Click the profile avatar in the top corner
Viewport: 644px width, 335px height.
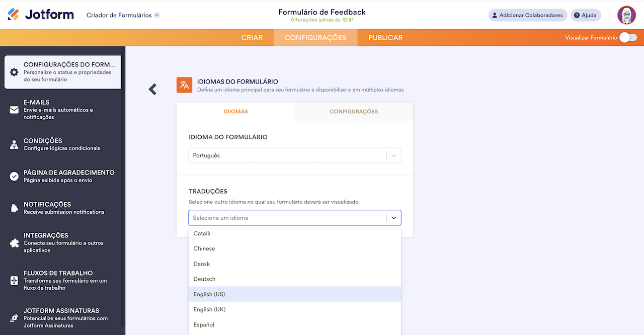pyautogui.click(x=626, y=15)
